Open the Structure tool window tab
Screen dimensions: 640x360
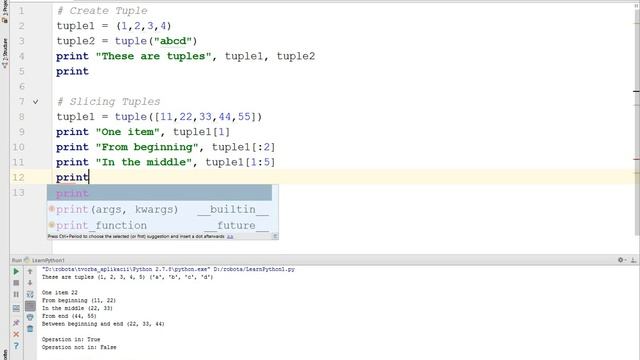[4, 53]
